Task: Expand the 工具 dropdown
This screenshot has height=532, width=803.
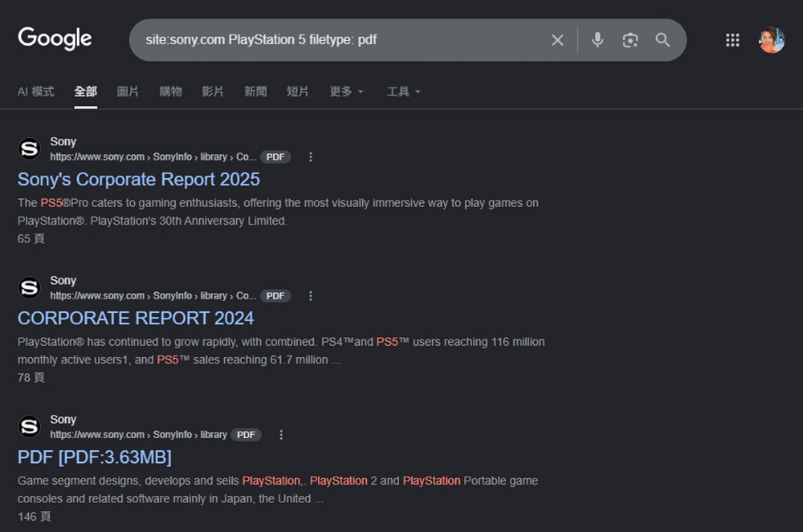Action: (404, 91)
